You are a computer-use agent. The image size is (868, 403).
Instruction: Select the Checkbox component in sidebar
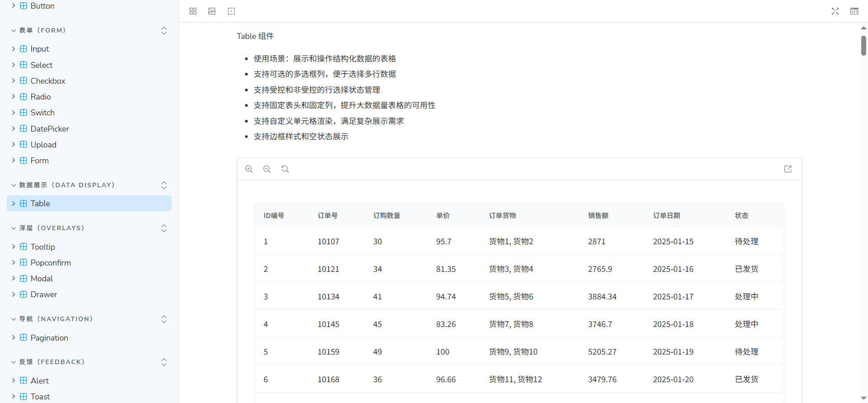click(x=48, y=81)
